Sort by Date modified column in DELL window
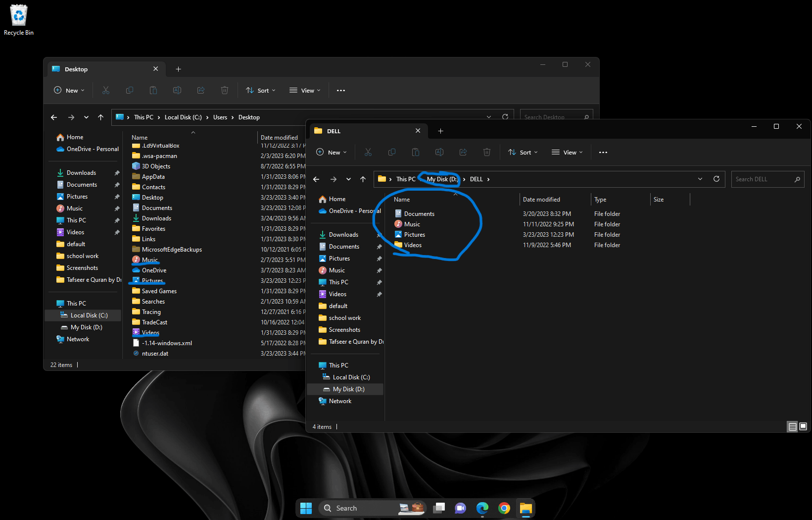 (541, 199)
